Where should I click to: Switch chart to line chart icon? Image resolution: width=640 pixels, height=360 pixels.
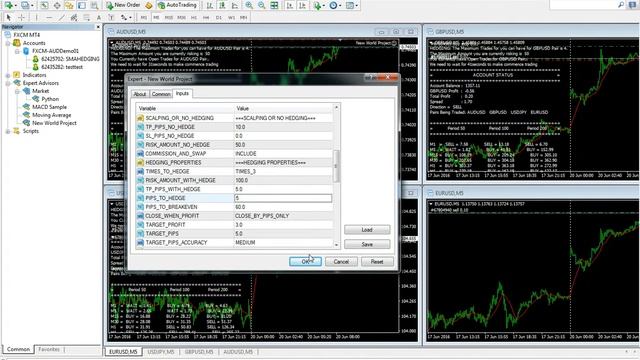point(234,5)
